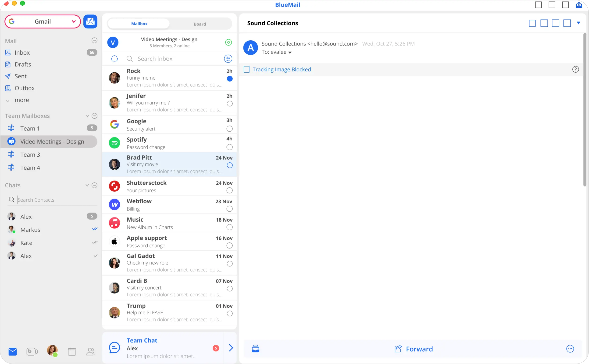Open the calendar icon in bottom bar
589x364 pixels.
point(72,351)
